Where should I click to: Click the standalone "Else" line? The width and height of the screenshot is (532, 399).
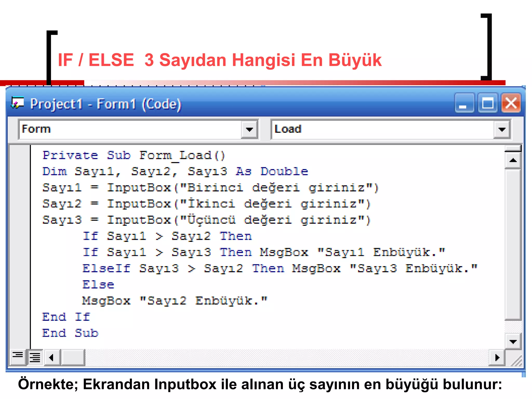(98, 285)
